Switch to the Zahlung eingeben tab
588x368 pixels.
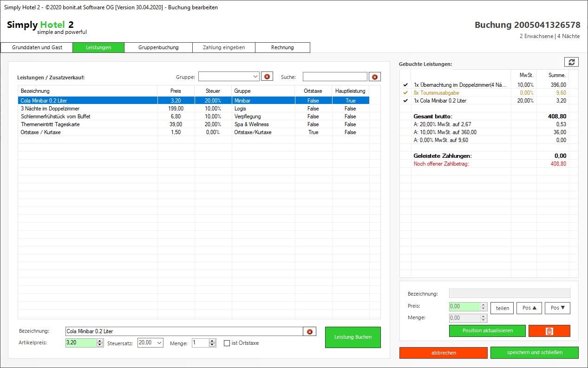pyautogui.click(x=224, y=47)
